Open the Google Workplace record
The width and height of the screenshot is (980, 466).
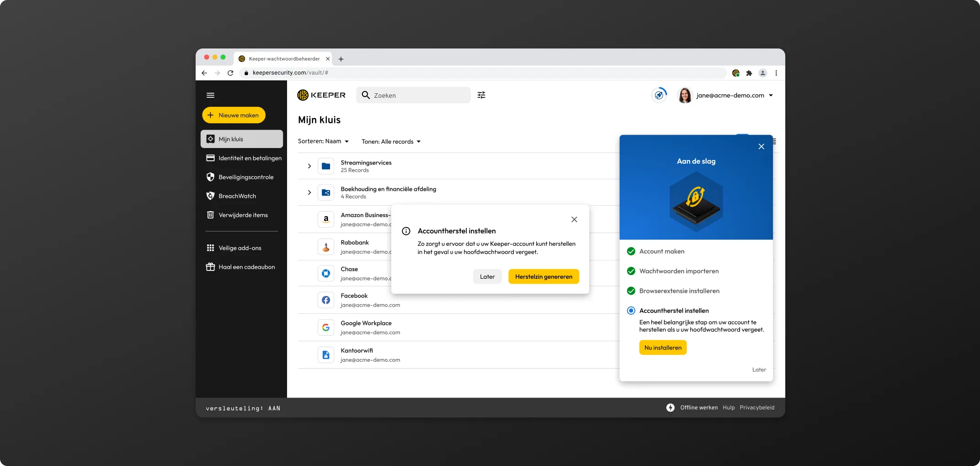458,327
